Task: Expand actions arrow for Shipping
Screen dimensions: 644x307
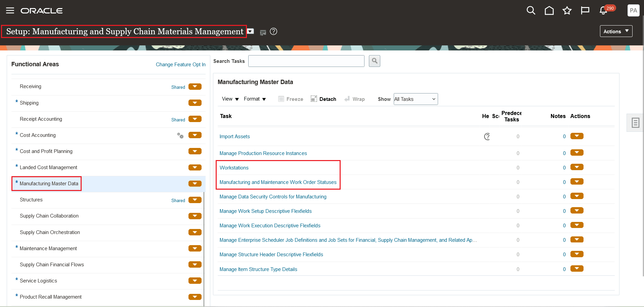Action: click(x=195, y=103)
